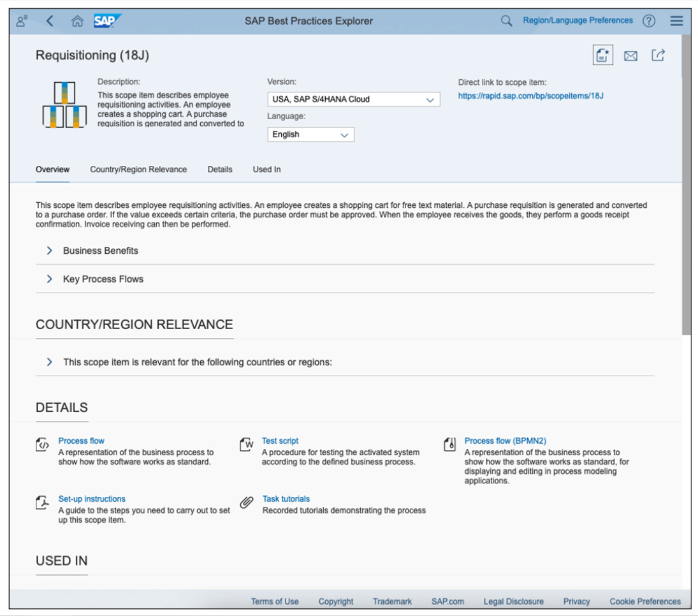
Task: Open search with the magnifier icon
Action: [x=505, y=20]
